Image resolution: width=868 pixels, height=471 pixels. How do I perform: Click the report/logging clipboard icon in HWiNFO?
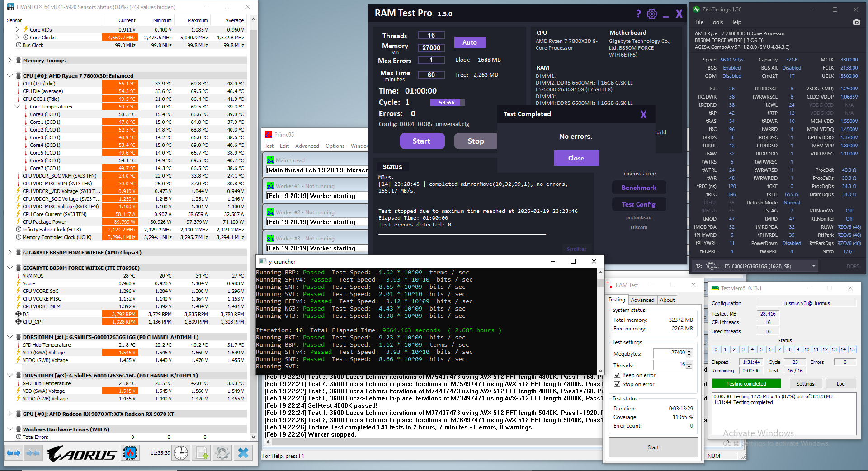coord(201,452)
